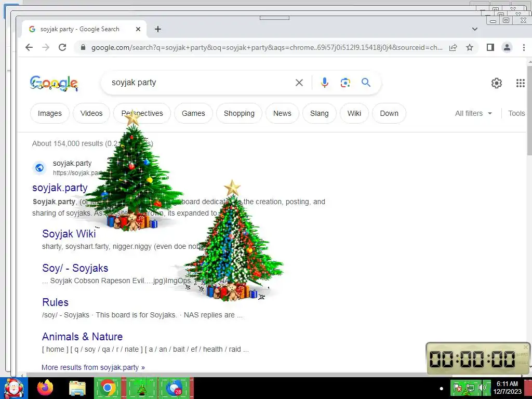
Task: Expand the tab search chevron
Action: [x=475, y=29]
